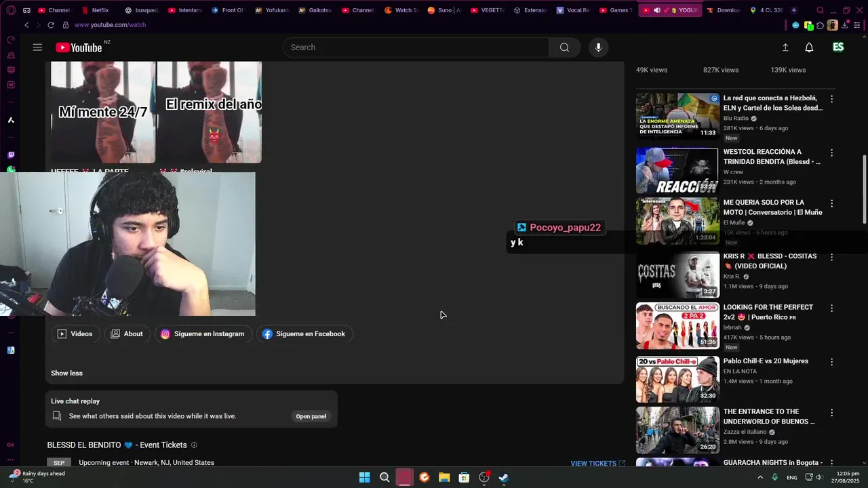Screen dimensions: 868x488
Task: Open Steam from the taskbar
Action: pyautogui.click(x=504, y=477)
